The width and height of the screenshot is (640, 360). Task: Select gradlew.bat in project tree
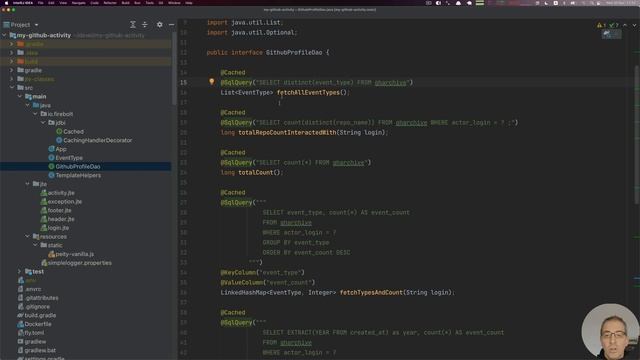[40, 351]
